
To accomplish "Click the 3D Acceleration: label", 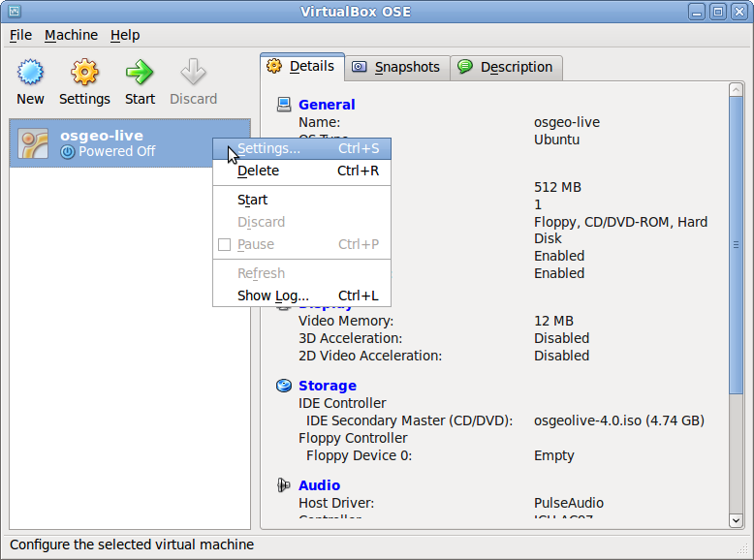I will (350, 338).
